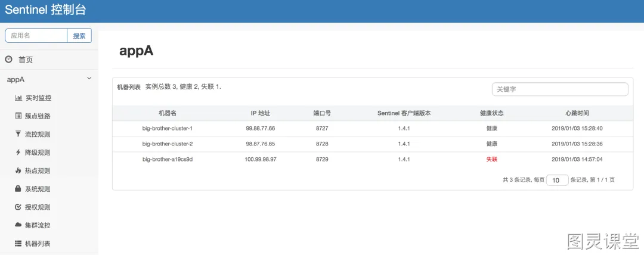
Task: Click IP address 100.99.98.97
Action: (261, 159)
